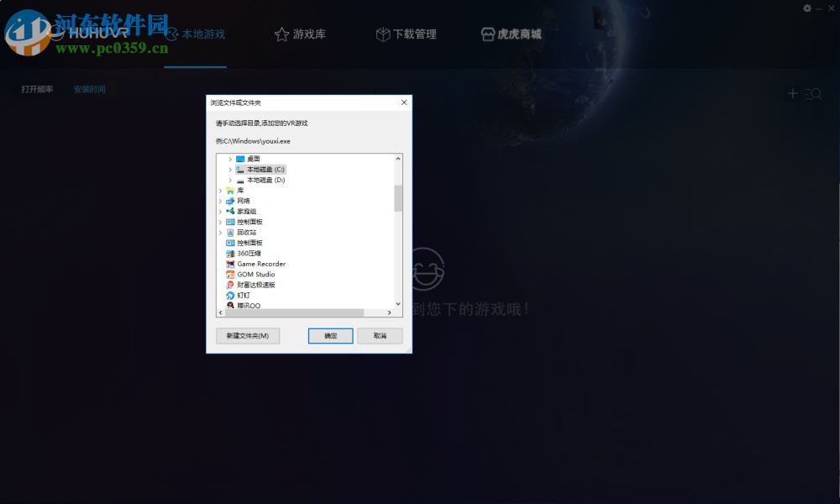
Task: Expand the 本地磁盘 (C:) node
Action: [231, 168]
